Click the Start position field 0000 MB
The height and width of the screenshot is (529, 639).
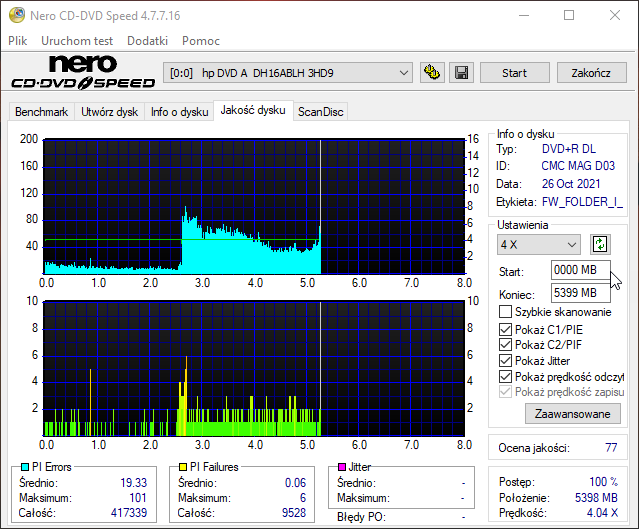581,270
